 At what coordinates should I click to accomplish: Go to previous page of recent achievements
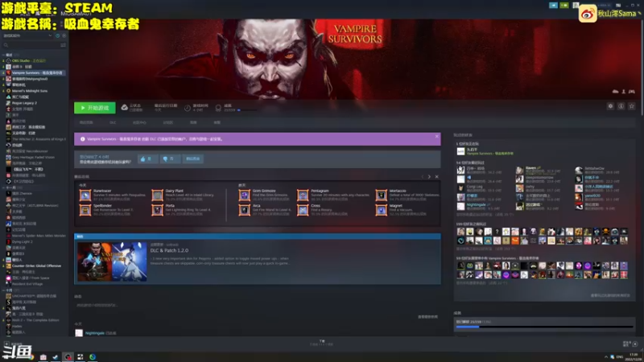(422, 176)
